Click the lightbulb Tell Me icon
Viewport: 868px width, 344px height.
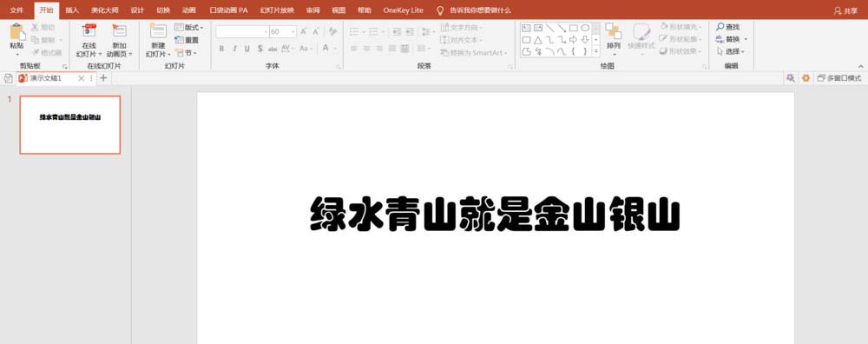coord(441,10)
